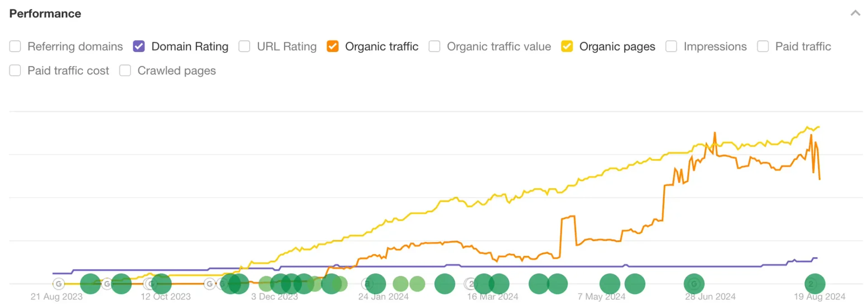
Task: Disable the Organic traffic checkbox
Action: [x=333, y=47]
